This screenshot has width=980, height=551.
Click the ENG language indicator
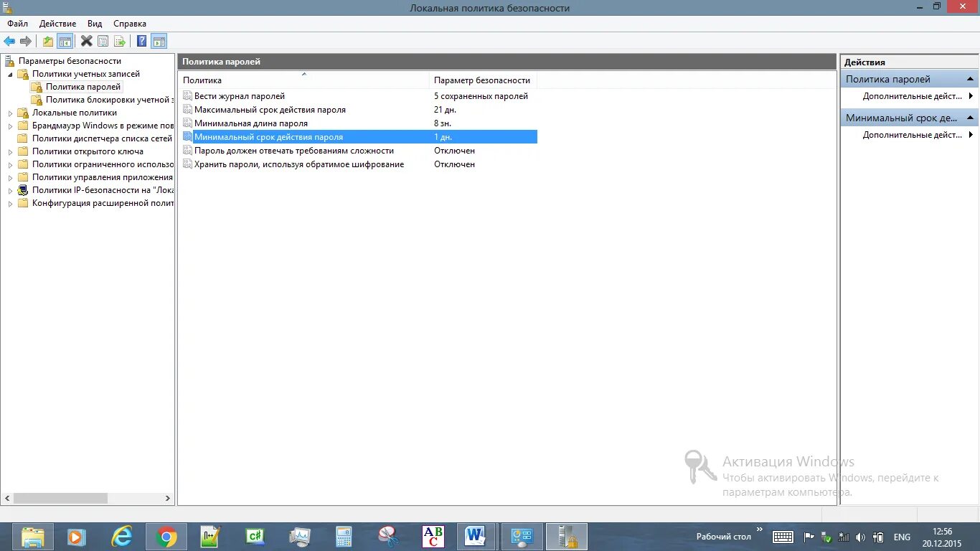click(x=902, y=537)
